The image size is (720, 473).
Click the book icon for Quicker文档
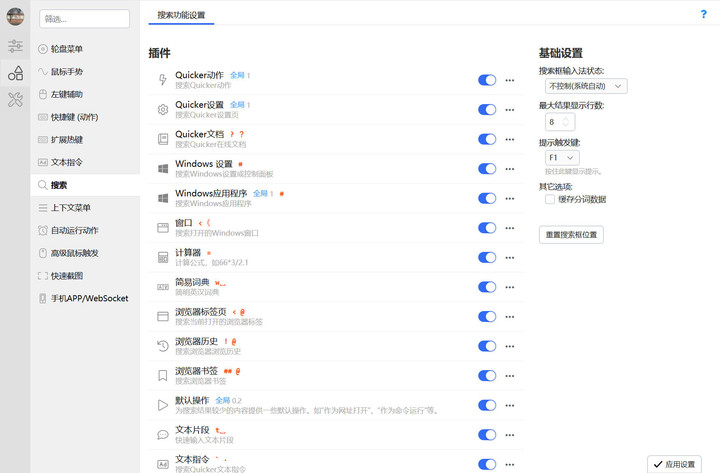click(x=163, y=139)
